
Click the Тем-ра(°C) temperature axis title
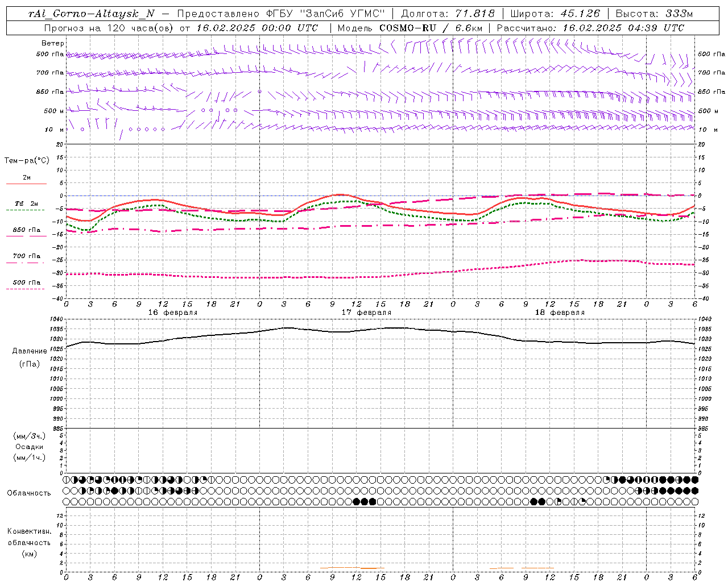tap(27, 161)
